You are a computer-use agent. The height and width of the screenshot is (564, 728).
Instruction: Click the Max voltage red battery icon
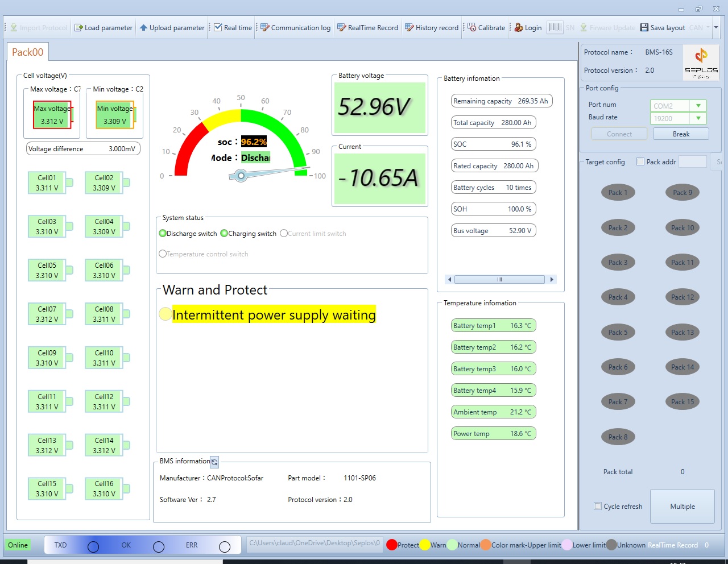pyautogui.click(x=53, y=115)
